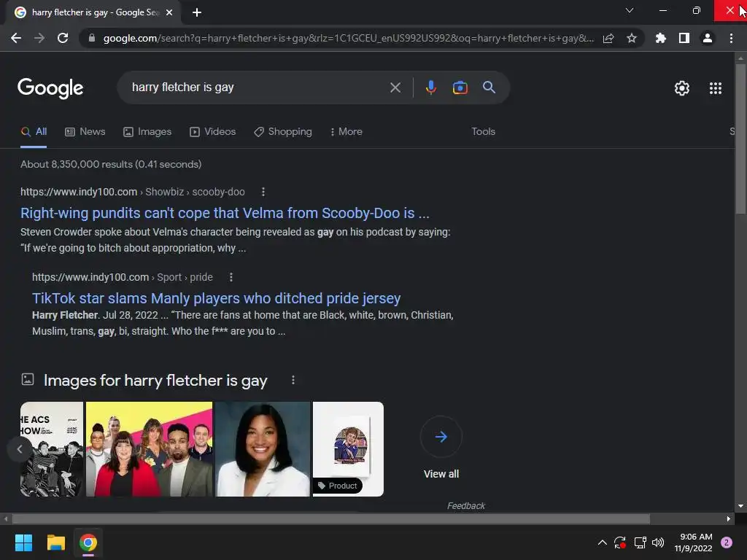Open options for indy100 Scooby-Doo result
Viewport: 747px width, 560px height.
[263, 192]
